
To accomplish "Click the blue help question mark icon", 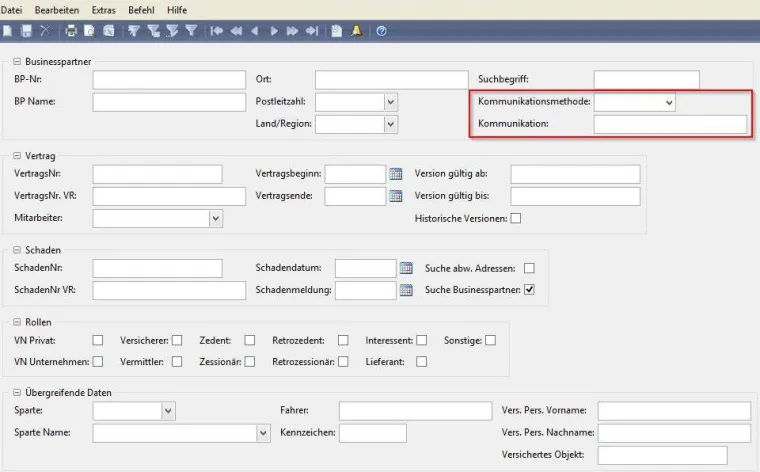I will pos(381,31).
